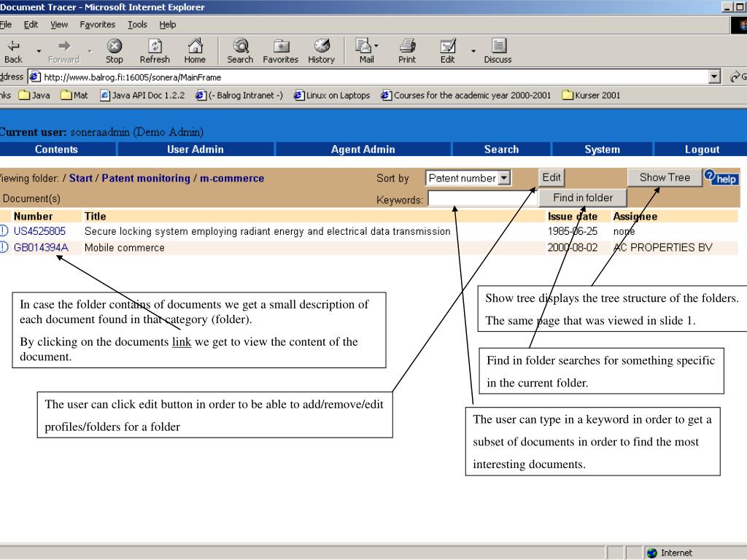
Task: Click the info icon beside US4525805
Action: [4, 231]
